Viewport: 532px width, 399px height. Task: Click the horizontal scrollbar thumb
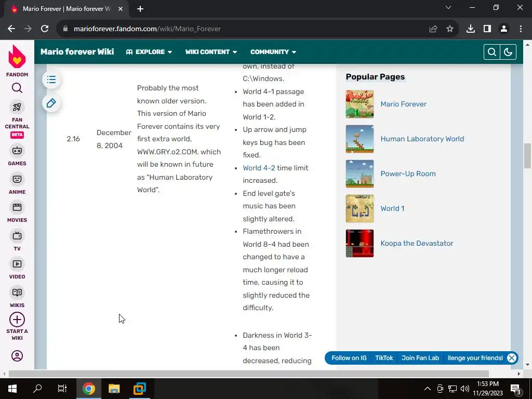(249, 374)
